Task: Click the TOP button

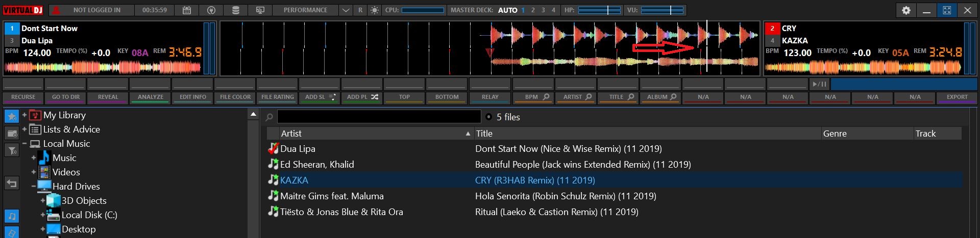Action: tap(404, 97)
